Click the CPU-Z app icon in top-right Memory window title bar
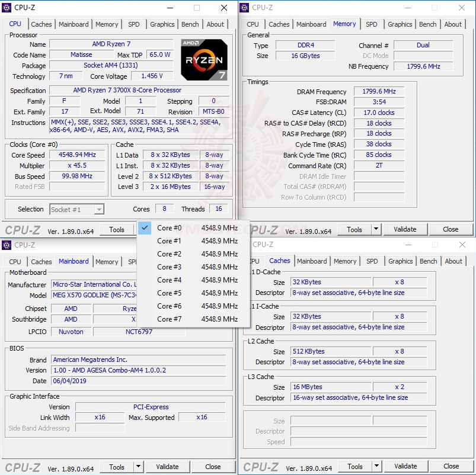Image resolution: width=476 pixels, height=475 pixels. click(x=244, y=8)
